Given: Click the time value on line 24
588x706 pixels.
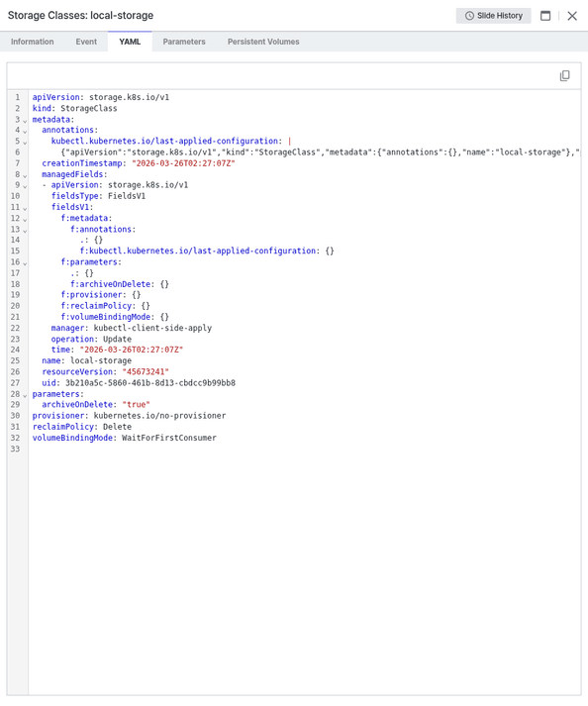Looking at the screenshot, I should [132, 350].
